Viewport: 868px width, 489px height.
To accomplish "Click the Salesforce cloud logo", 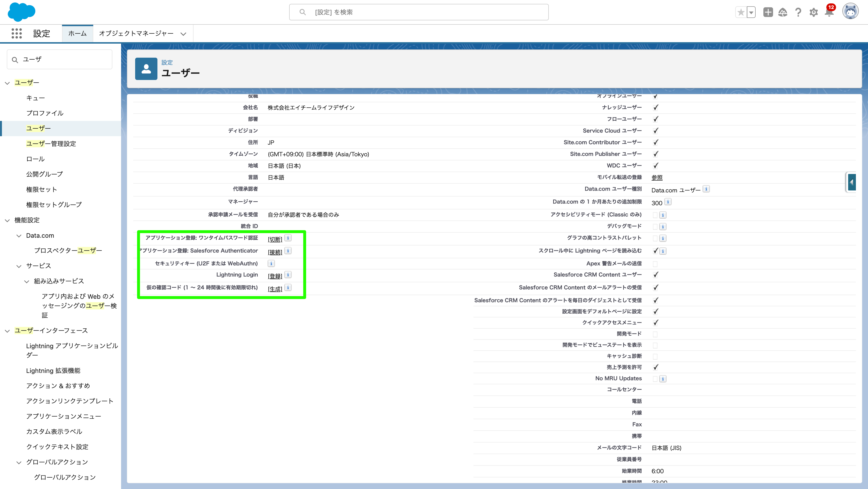I will pos(21,12).
